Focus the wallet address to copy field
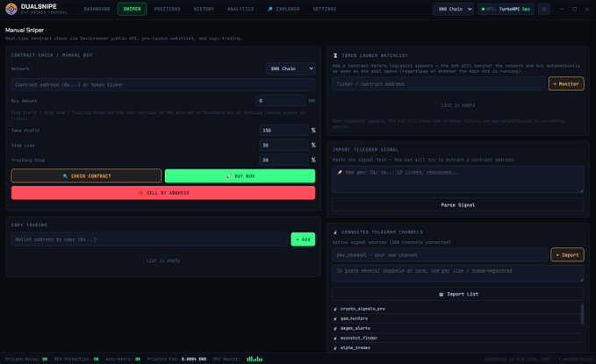596x364 pixels. coord(149,239)
